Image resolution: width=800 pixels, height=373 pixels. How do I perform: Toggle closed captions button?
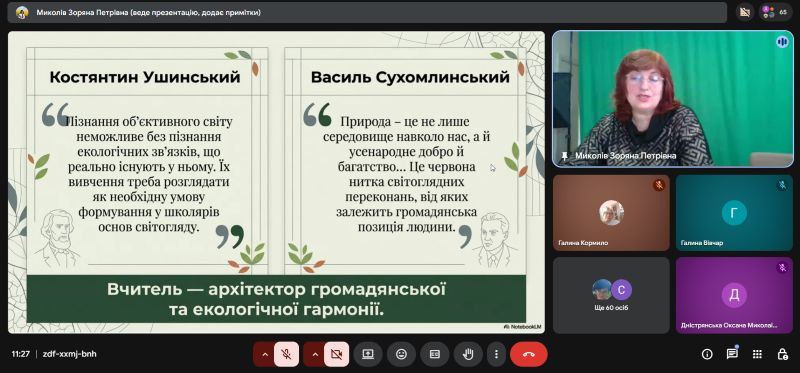pos(435,354)
